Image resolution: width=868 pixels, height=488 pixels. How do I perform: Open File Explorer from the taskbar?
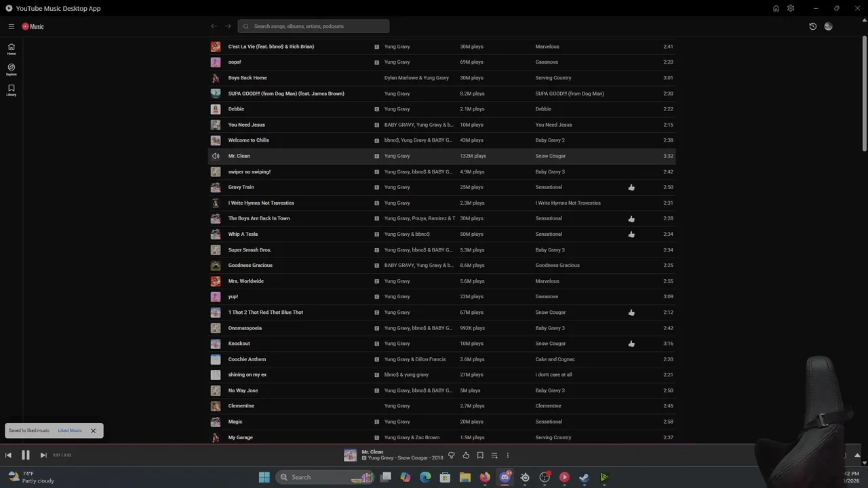point(465,477)
